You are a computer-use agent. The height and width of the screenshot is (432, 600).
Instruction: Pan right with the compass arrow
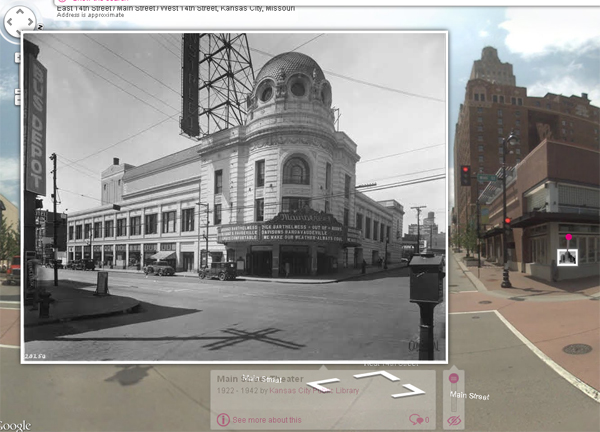coord(30,22)
